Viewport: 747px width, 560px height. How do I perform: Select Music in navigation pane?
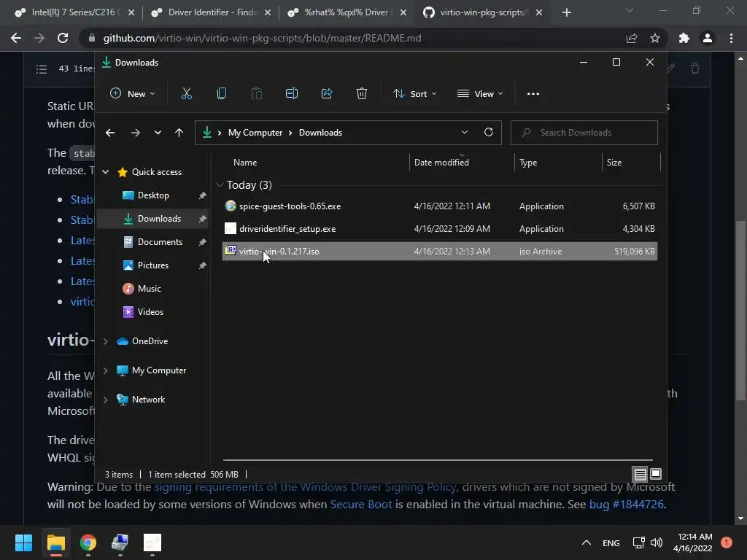153,289
